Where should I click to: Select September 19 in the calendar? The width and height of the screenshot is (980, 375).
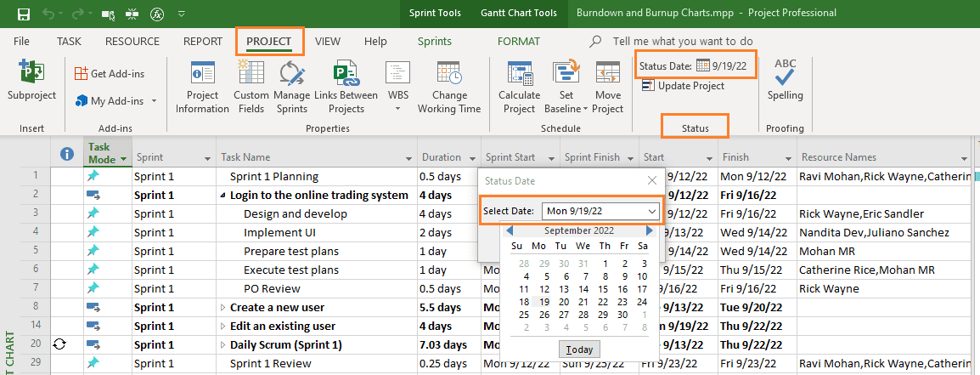544,302
